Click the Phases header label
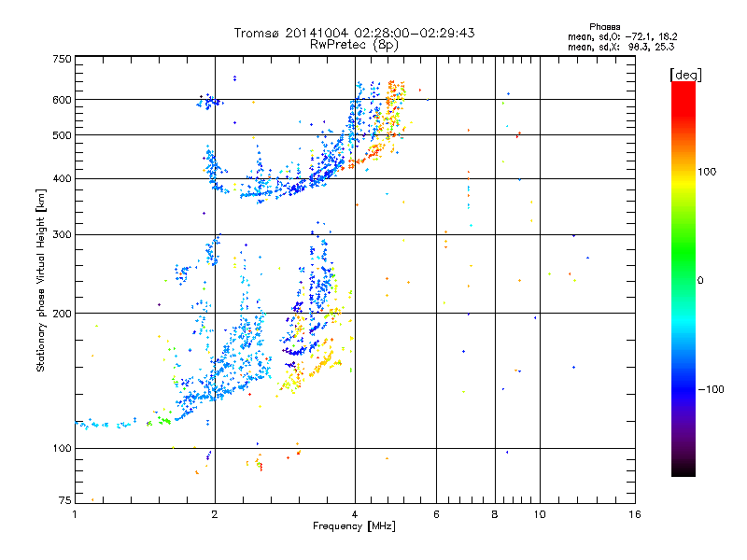747x560 pixels. pos(604,27)
